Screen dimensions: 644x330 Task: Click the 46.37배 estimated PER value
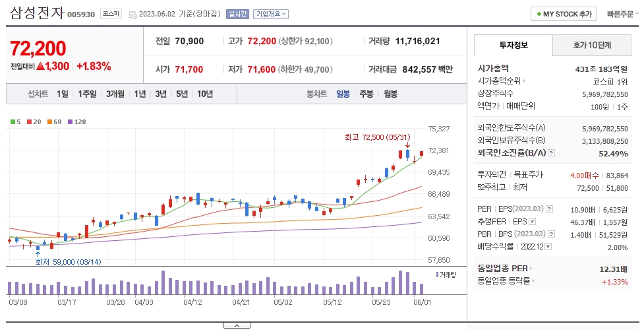[x=583, y=222]
